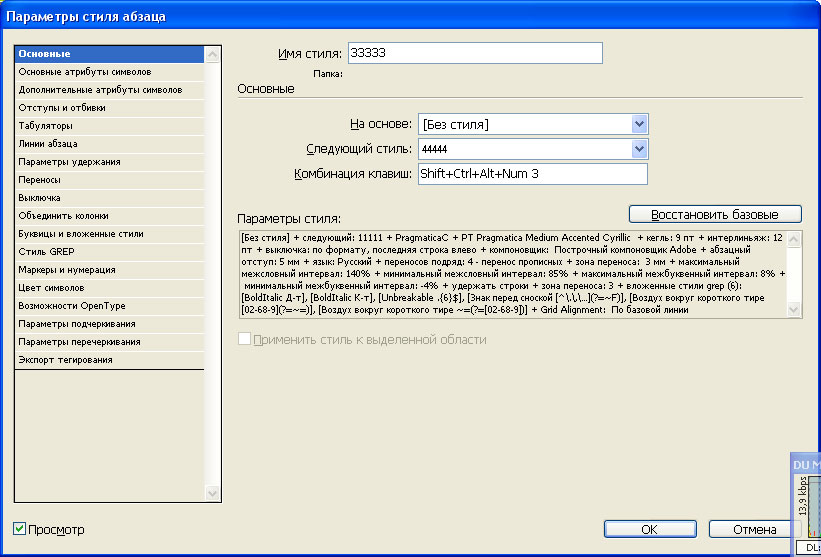
Task: Select Параметры подчеркивания entry
Action: coord(109,324)
